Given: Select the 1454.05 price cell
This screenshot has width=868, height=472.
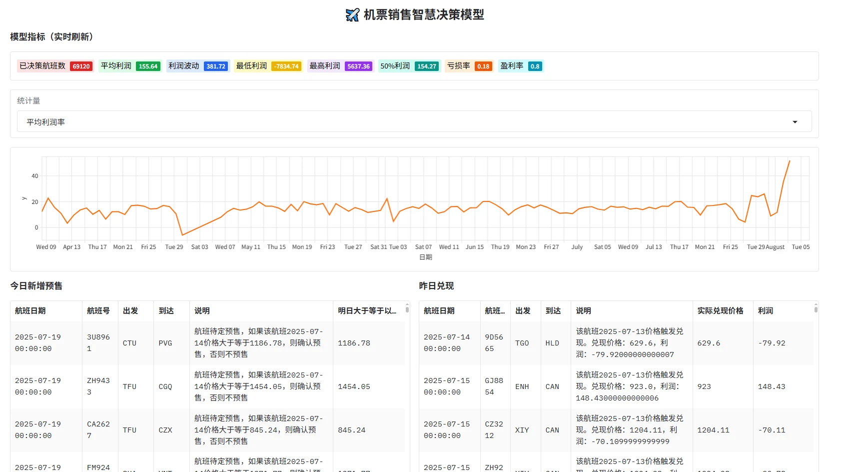Looking at the screenshot, I should (369, 386).
